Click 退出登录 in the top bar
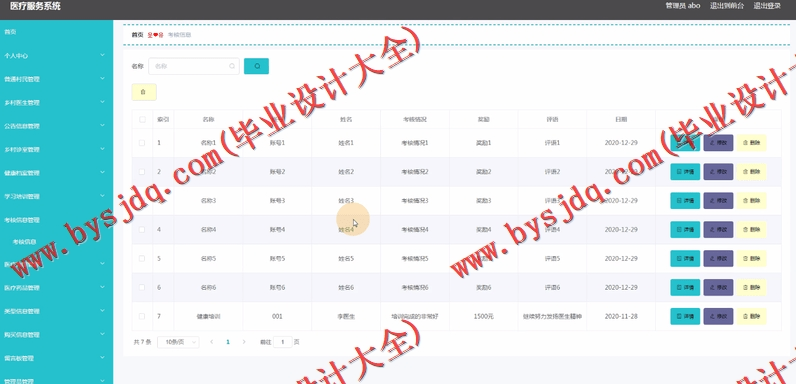Image resolution: width=796 pixels, height=384 pixels. (767, 6)
